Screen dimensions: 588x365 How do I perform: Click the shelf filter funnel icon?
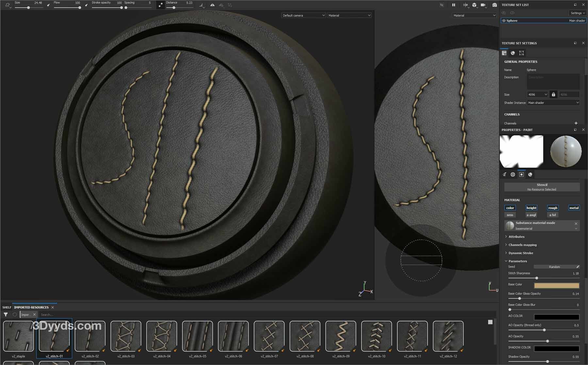point(6,314)
